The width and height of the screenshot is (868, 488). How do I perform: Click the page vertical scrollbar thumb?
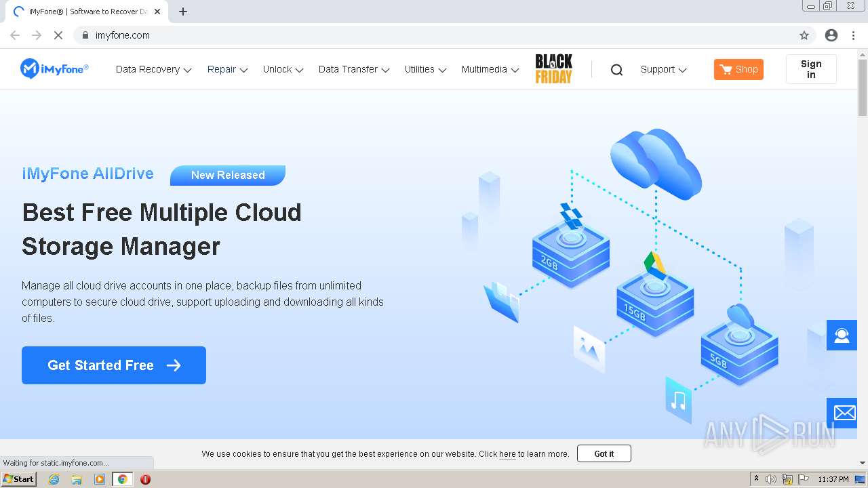pos(863,86)
